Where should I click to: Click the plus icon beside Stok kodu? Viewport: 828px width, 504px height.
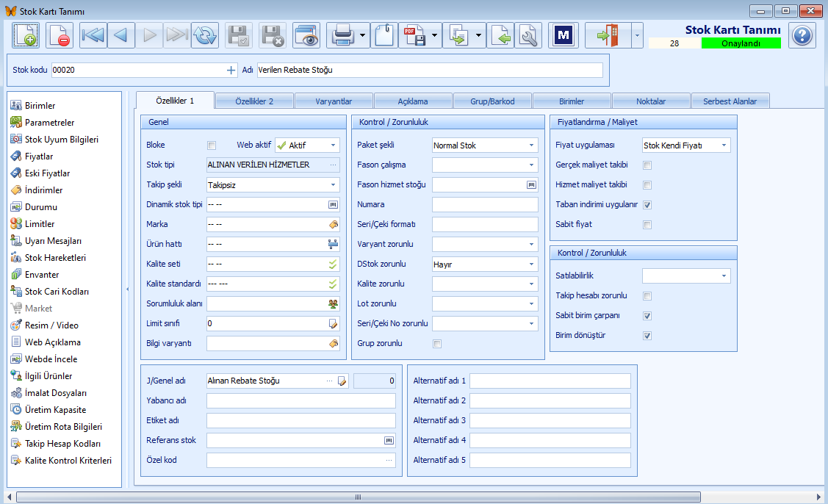click(231, 70)
